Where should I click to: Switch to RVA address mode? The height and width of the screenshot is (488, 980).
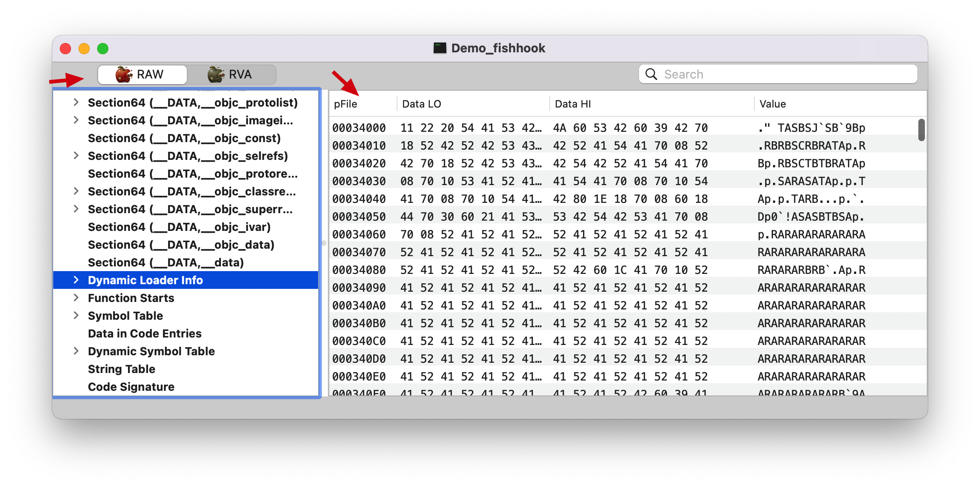tap(232, 74)
